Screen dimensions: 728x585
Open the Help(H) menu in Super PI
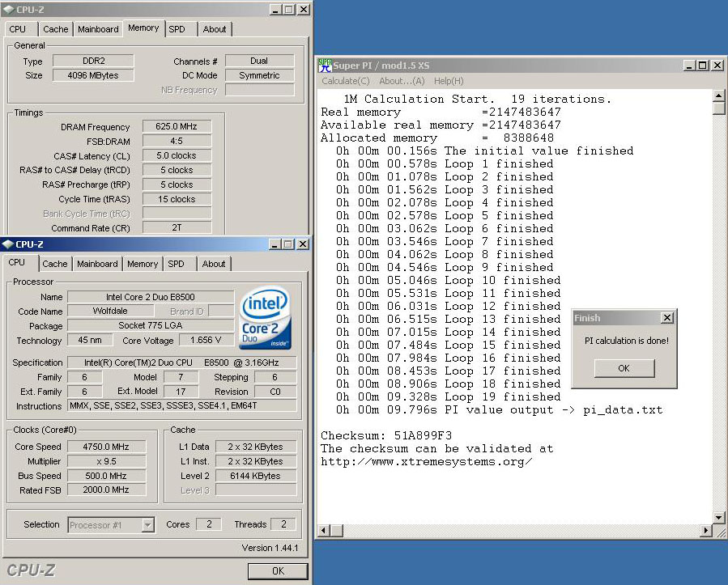[449, 81]
